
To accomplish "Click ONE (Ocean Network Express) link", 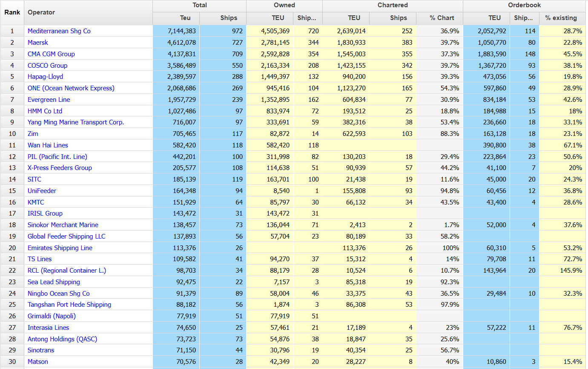I will [x=71, y=88].
